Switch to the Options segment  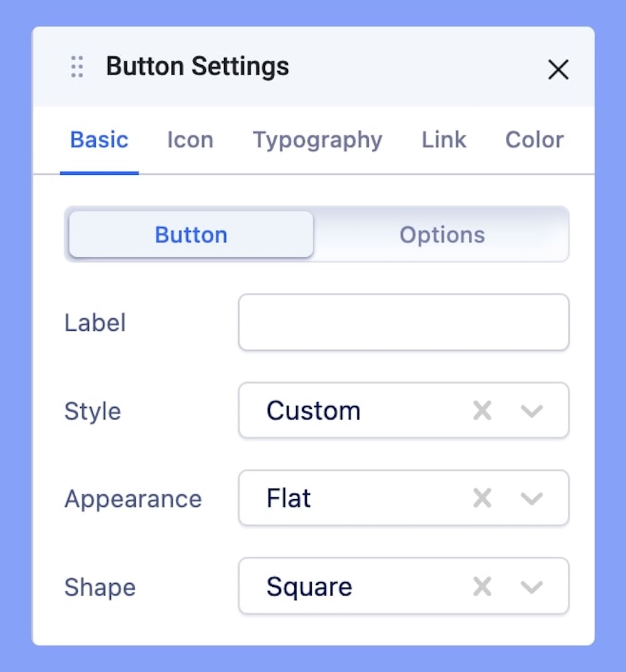pyautogui.click(x=442, y=235)
